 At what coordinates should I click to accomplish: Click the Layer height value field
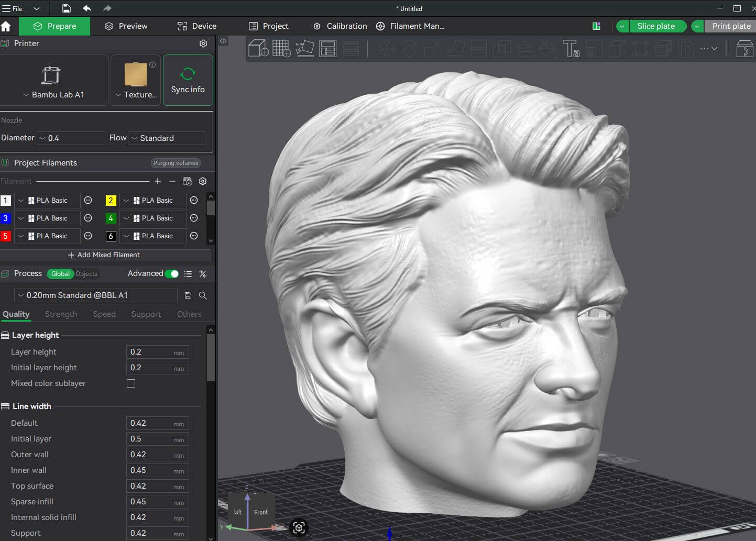[x=157, y=352]
